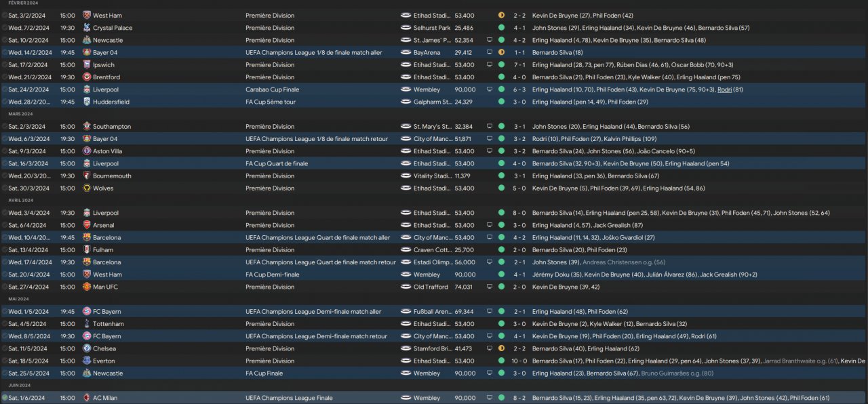Click the stadium icon beside Old Trafford
The height and width of the screenshot is (404, 868).
pos(406,287)
